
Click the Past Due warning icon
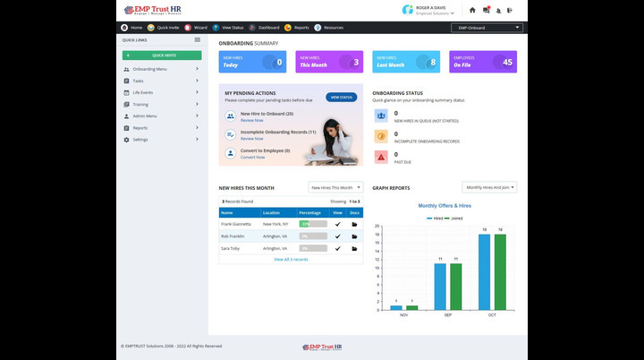381,156
